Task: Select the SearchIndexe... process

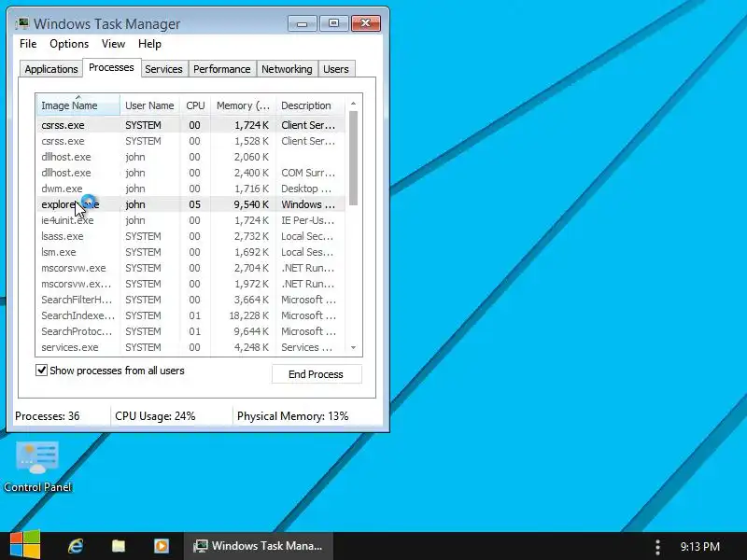Action: 191,315
